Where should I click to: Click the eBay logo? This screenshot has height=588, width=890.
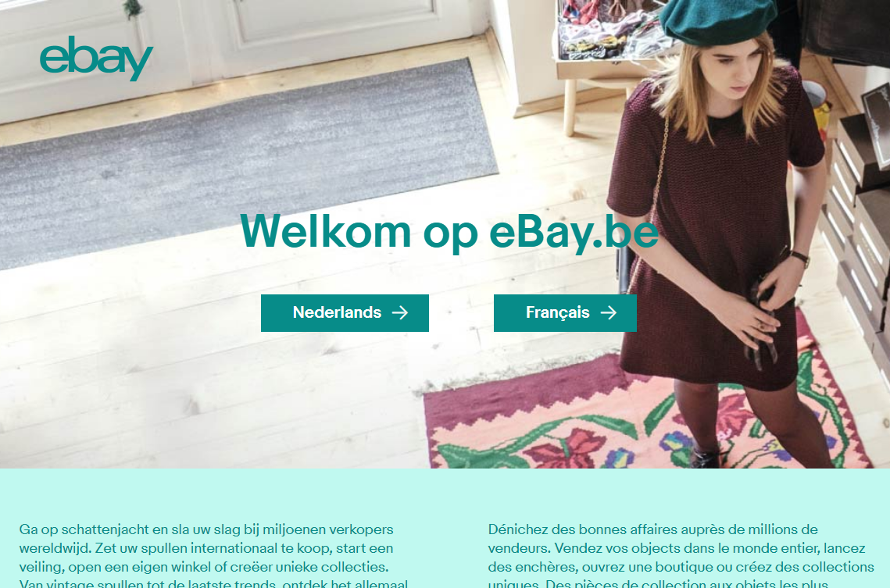(x=96, y=59)
